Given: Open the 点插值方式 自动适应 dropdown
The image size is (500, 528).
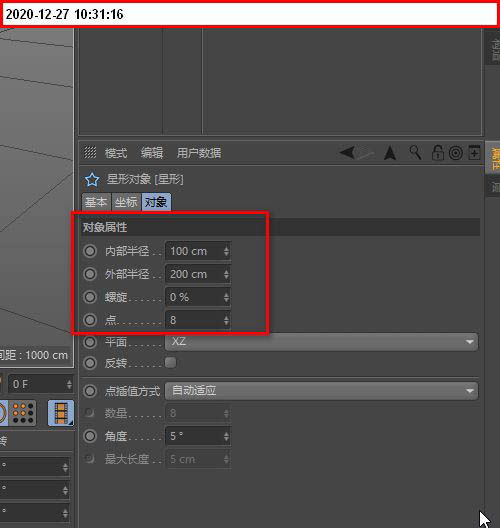Looking at the screenshot, I should click(x=321, y=391).
